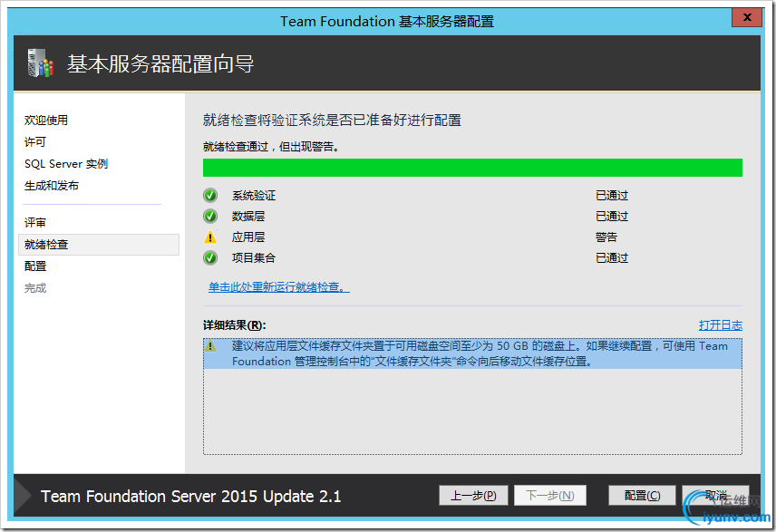
Task: Click the green readiness progress bar
Action: 472,168
